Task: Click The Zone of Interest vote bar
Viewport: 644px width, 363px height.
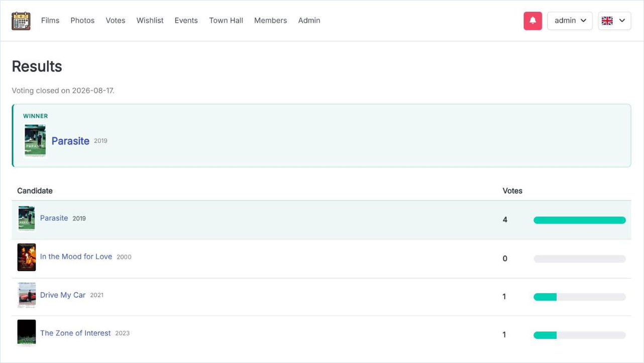Action: point(580,335)
